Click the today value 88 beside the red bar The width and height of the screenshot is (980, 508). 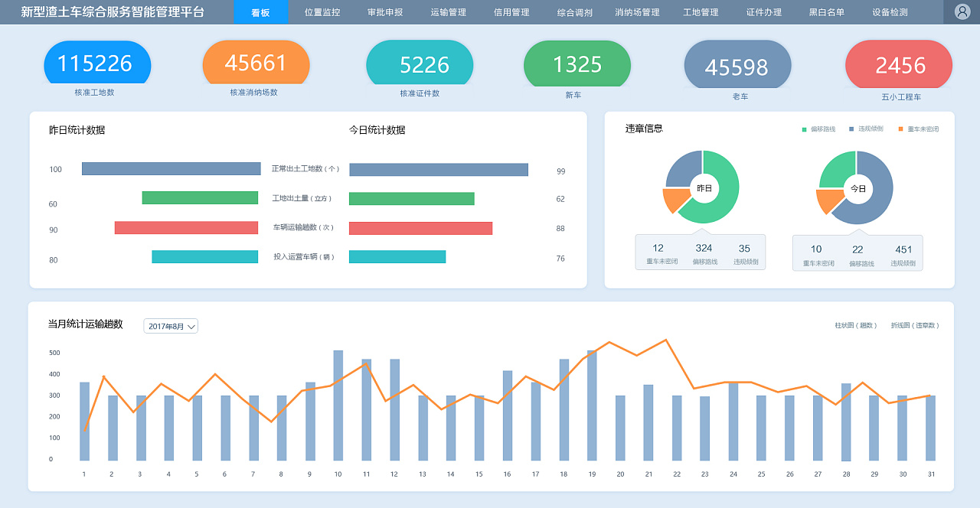(560, 228)
